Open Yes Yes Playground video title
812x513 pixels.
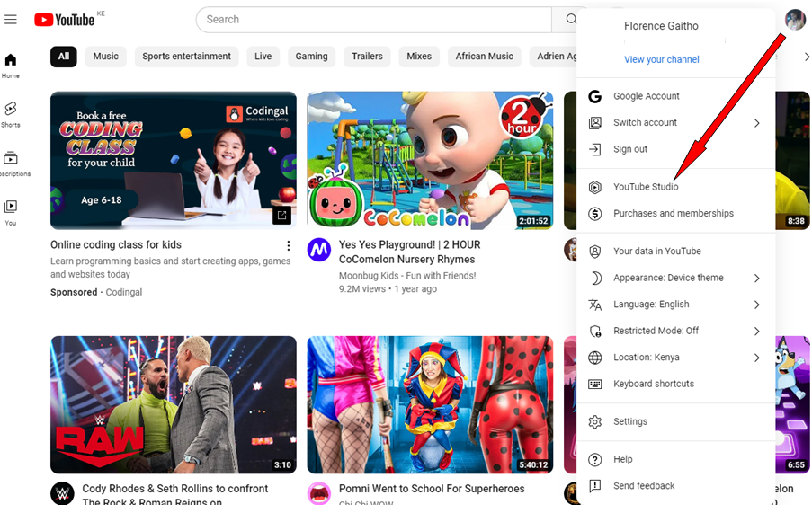pyautogui.click(x=410, y=252)
